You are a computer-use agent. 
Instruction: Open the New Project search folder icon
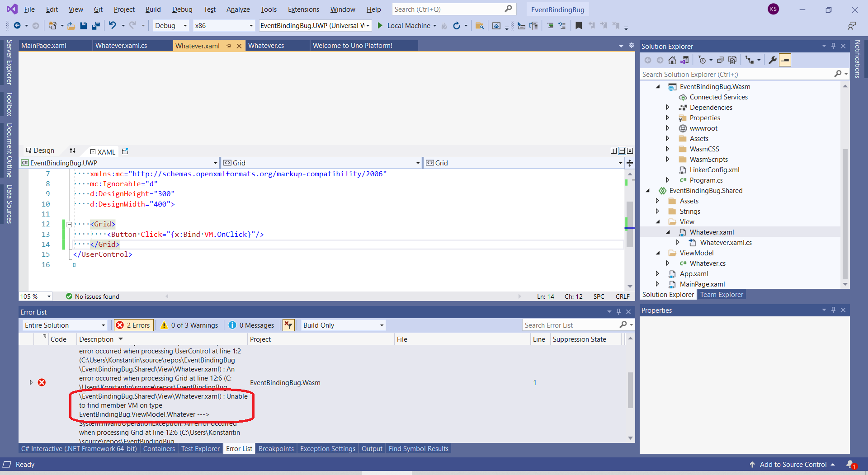click(x=480, y=26)
